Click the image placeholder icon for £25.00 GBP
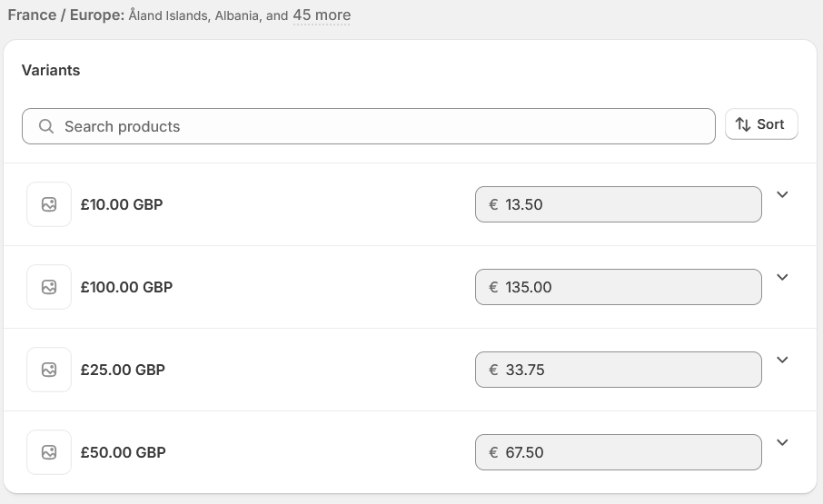The width and height of the screenshot is (823, 504). 49,370
